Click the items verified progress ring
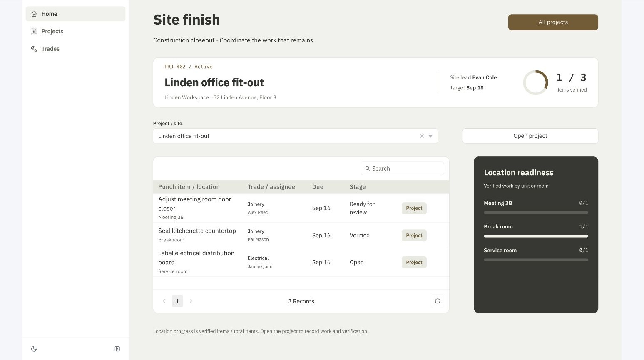 coord(535,82)
